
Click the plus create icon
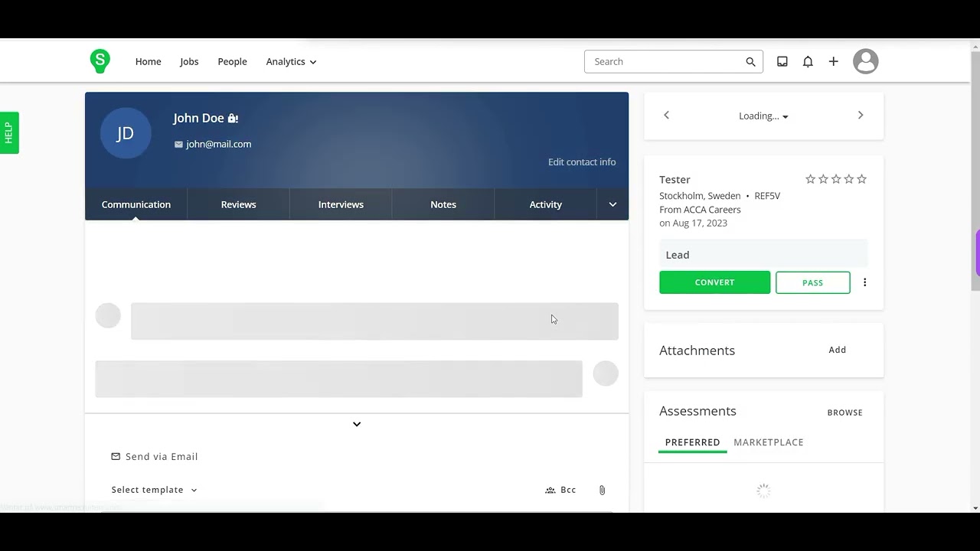pos(834,61)
